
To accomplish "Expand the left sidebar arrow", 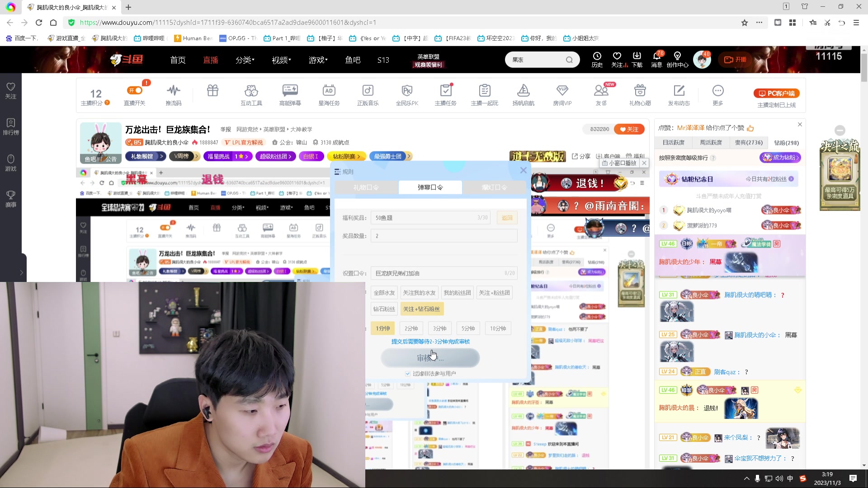I will pyautogui.click(x=21, y=272).
